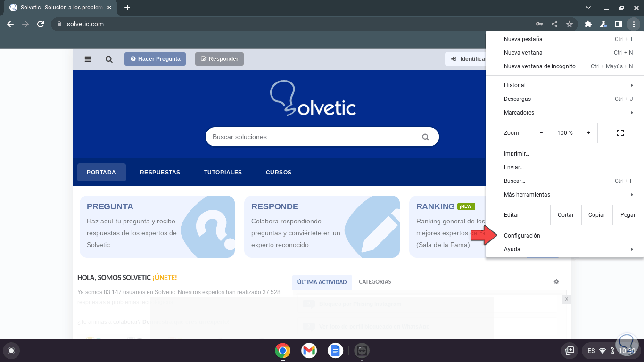Viewport: 644px width, 362px height.
Task: Click the Identificarse button
Action: click(465, 59)
